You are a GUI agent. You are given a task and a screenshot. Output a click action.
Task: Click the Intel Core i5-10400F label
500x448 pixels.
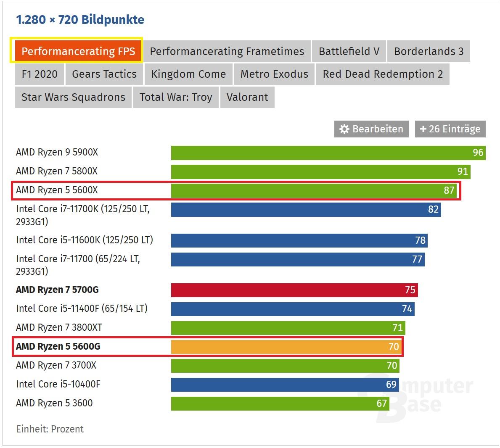tap(58, 384)
